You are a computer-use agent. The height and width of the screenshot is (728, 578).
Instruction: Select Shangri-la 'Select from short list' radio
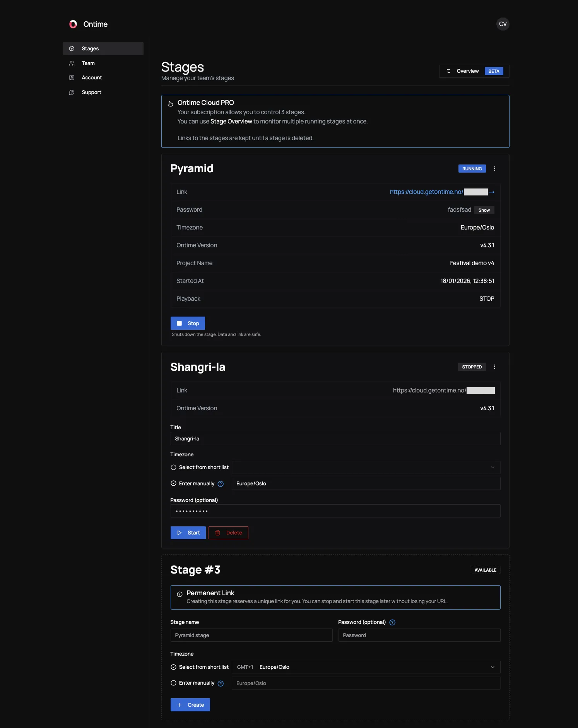pos(174,468)
